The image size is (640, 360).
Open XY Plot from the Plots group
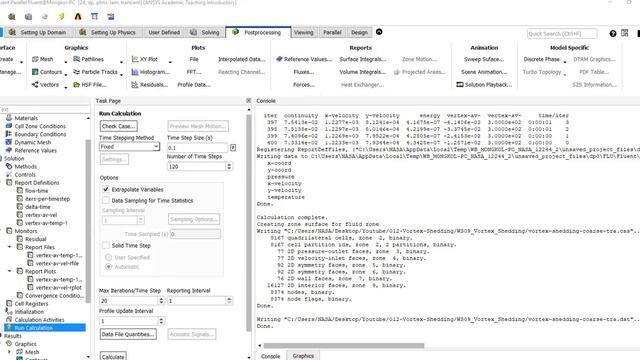point(144,59)
